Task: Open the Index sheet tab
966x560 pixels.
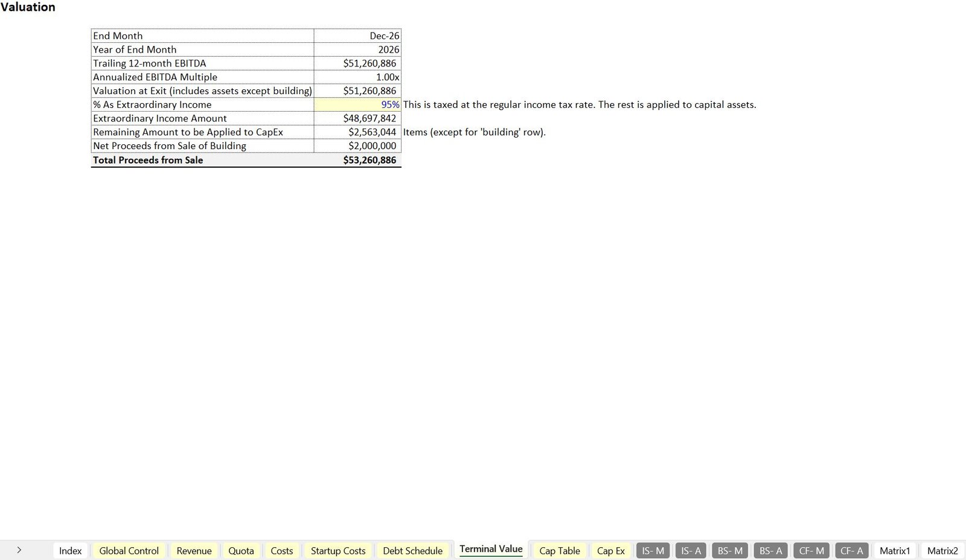Action: [70, 550]
